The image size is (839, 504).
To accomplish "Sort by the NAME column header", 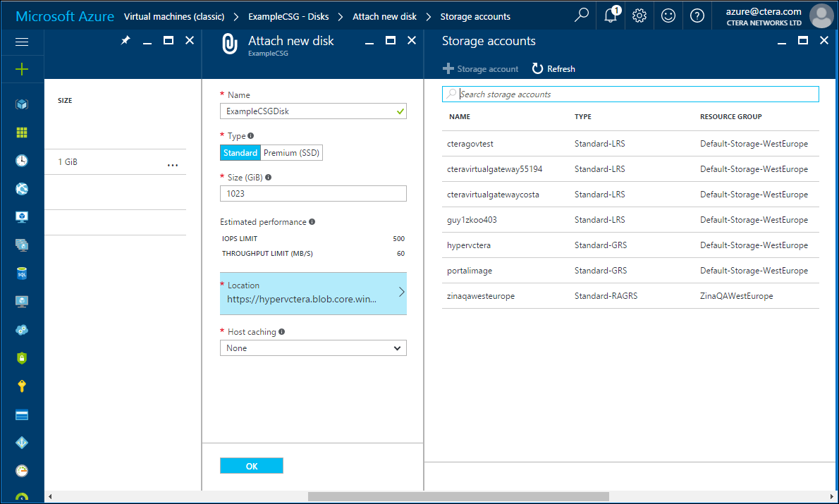I will (460, 116).
